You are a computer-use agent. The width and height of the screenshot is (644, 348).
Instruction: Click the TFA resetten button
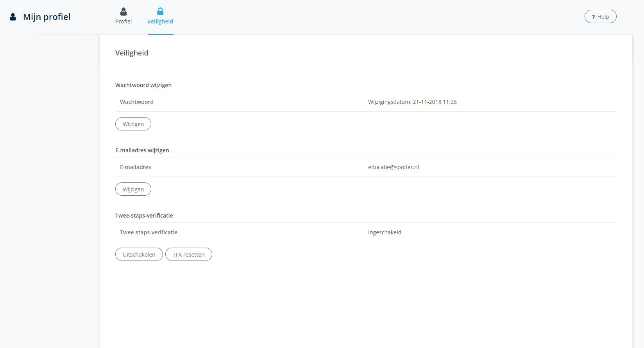(188, 254)
